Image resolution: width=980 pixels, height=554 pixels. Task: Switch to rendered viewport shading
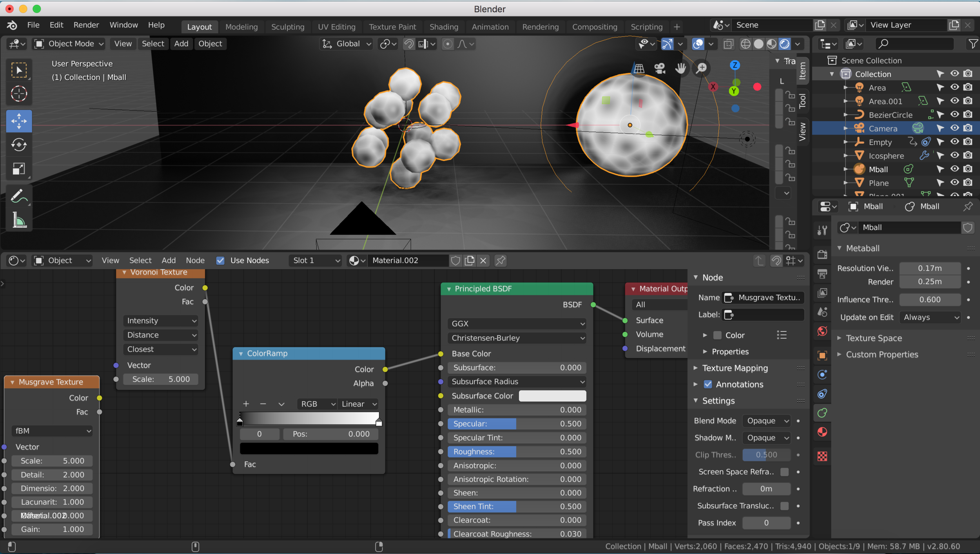tap(784, 44)
